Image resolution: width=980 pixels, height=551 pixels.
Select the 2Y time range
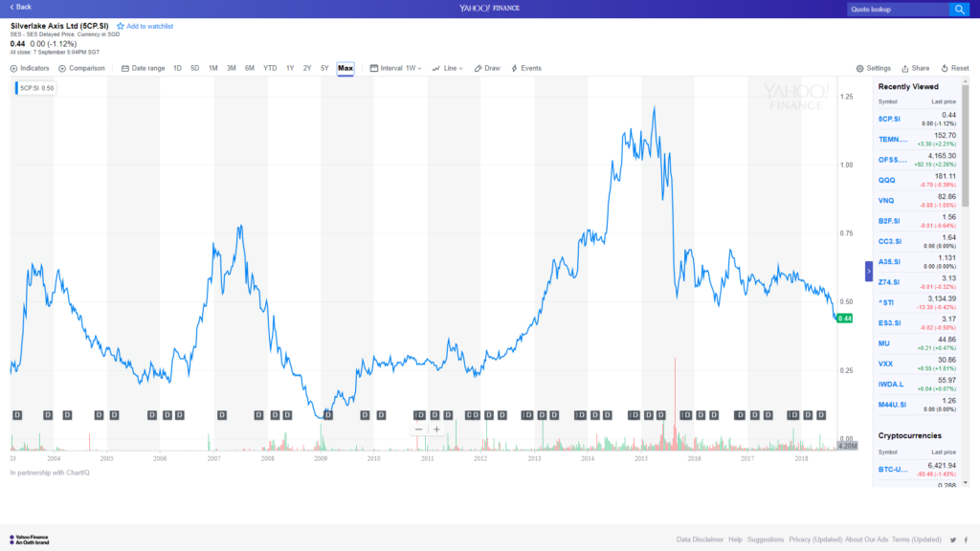coord(307,68)
